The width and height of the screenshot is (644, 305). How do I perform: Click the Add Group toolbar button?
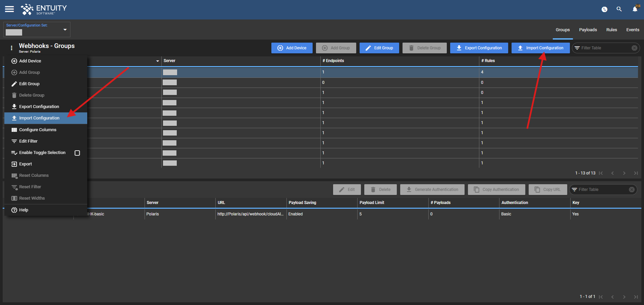(x=336, y=48)
